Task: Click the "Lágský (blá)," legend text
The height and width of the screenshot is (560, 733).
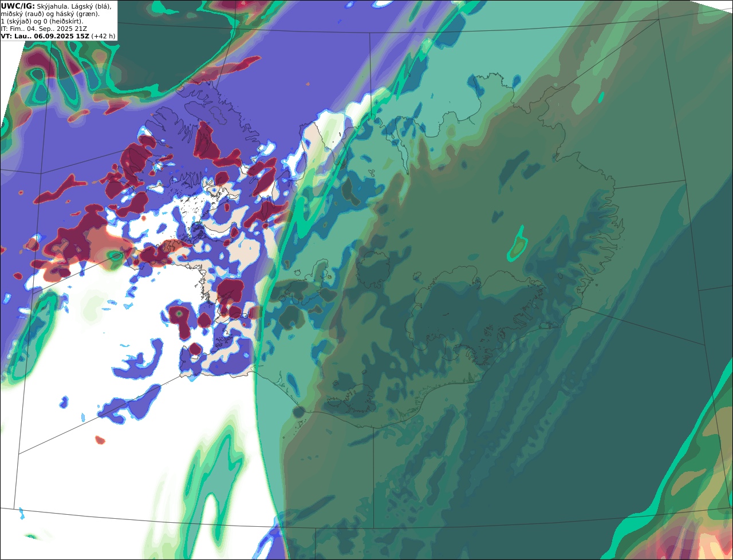Action: coord(91,6)
